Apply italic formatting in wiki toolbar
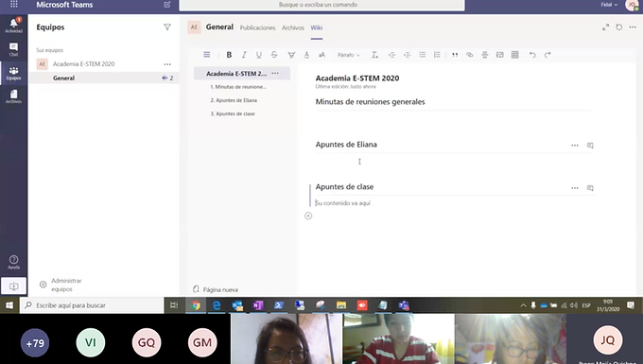The image size is (643, 364). coord(244,55)
